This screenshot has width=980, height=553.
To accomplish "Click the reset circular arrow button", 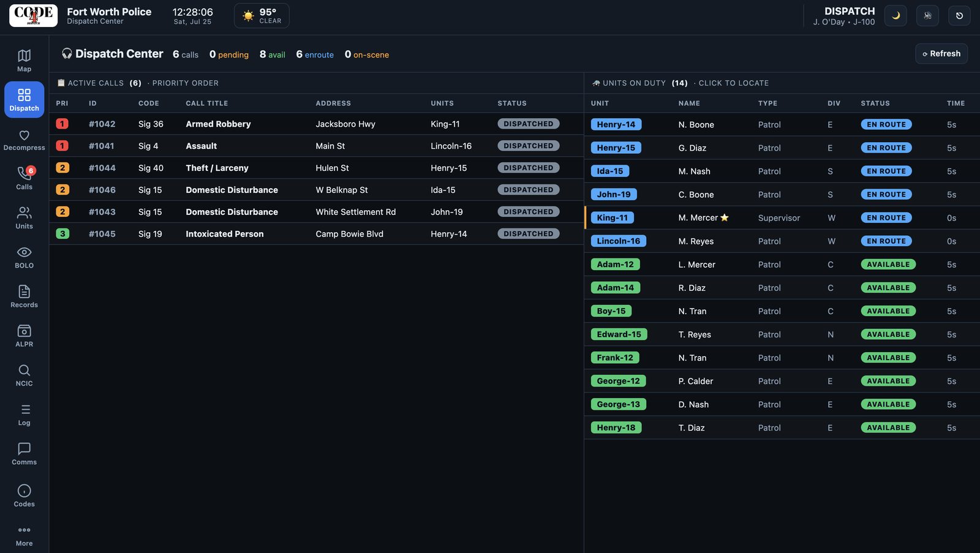I will 959,15.
